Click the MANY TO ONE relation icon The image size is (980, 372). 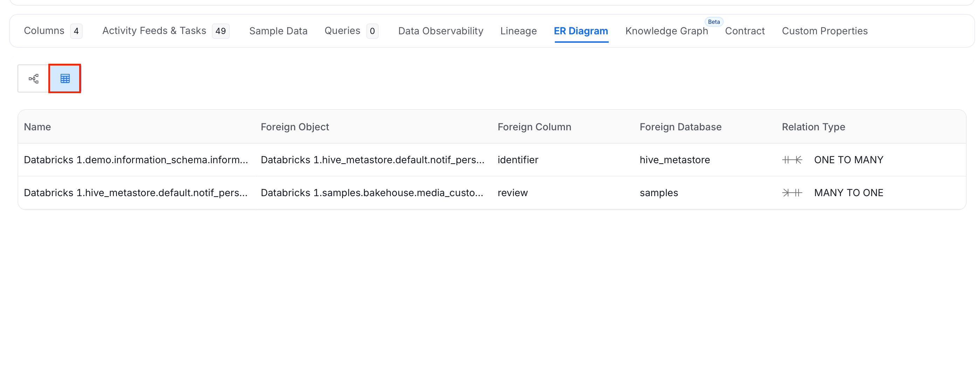coord(792,193)
